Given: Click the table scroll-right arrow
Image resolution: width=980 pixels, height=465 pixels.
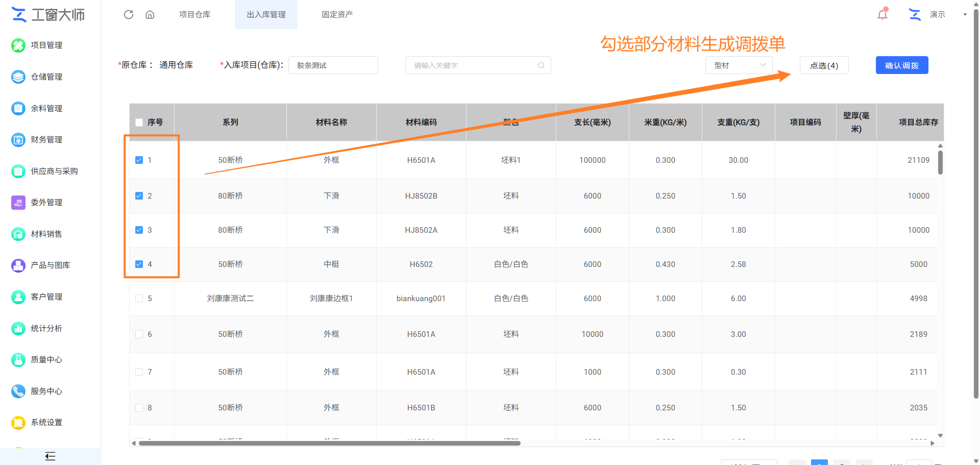Looking at the screenshot, I should click(933, 443).
